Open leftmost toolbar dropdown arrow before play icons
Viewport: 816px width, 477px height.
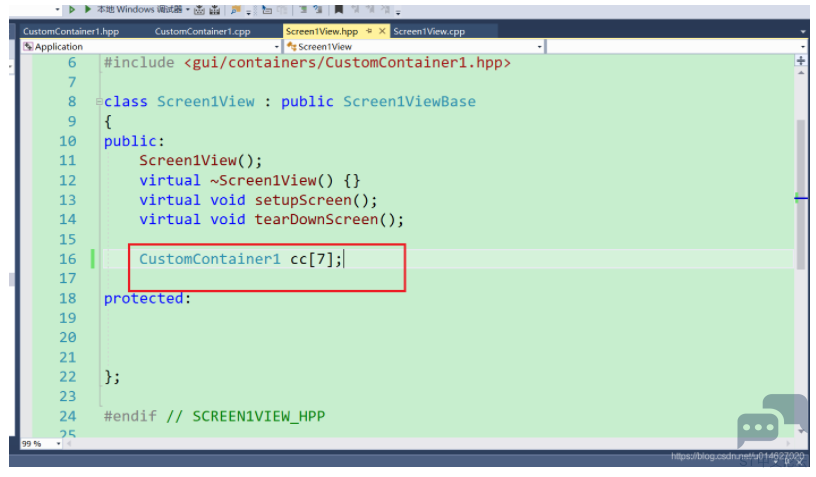(x=57, y=10)
